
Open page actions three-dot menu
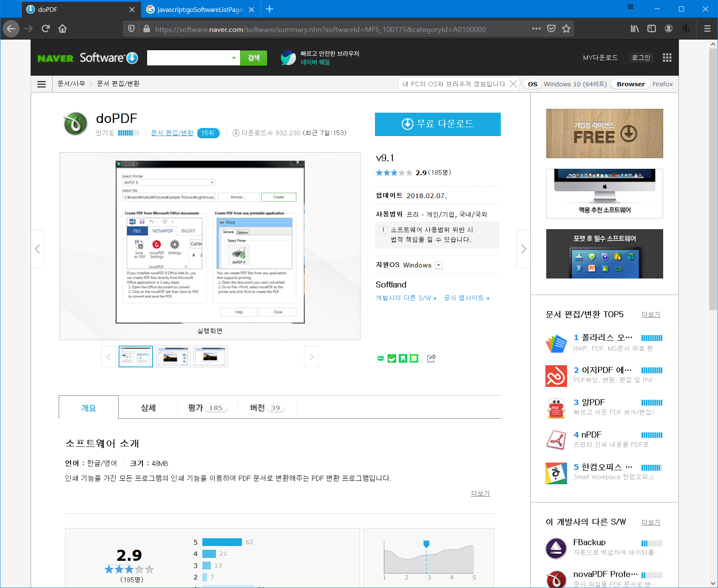[536, 28]
